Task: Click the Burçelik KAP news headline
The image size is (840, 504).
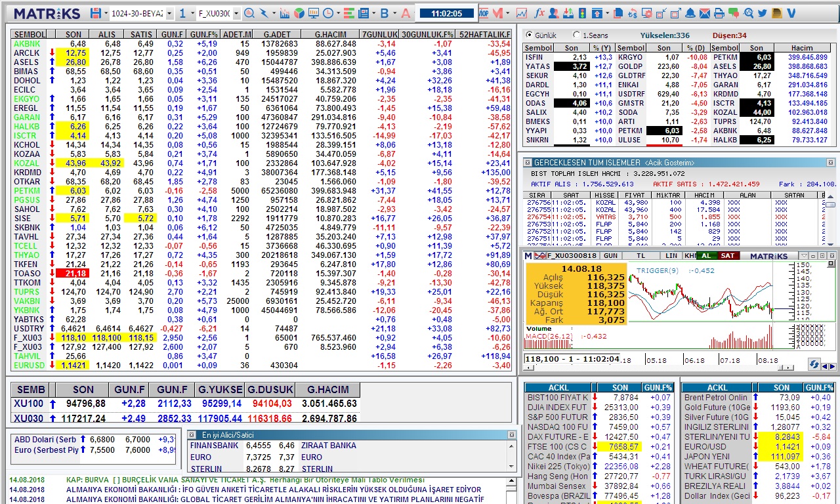Action: click(x=245, y=480)
